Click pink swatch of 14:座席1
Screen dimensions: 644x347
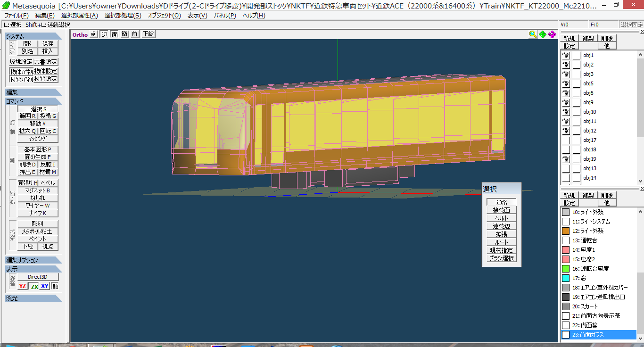(566, 250)
